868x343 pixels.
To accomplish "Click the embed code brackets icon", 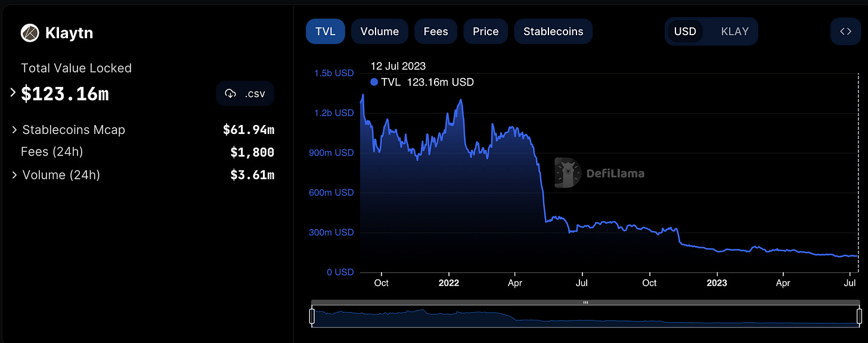I will [845, 32].
